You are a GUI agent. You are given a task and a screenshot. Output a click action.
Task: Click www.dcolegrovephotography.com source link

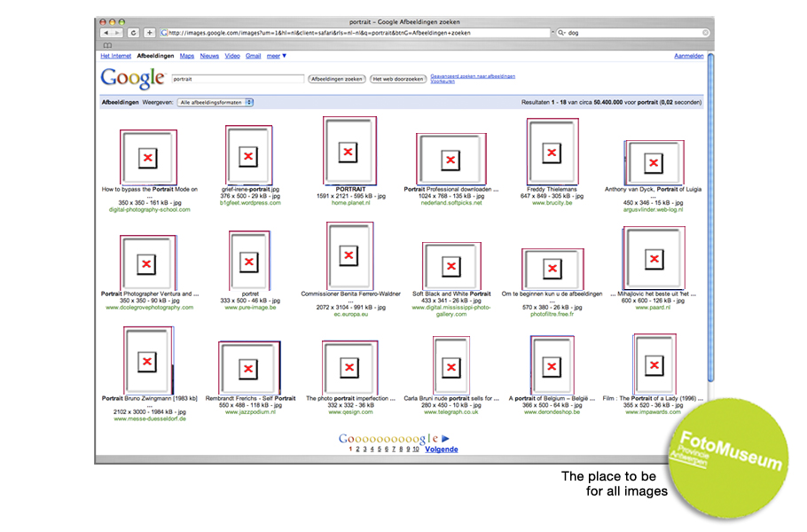(x=149, y=307)
